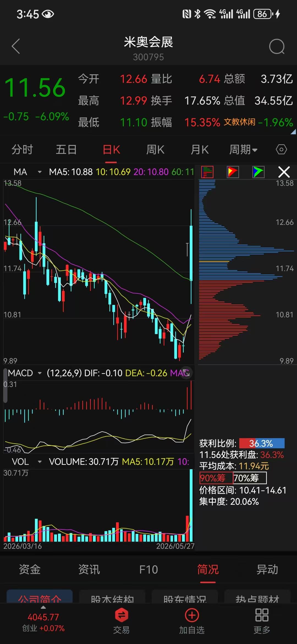The width and height of the screenshot is (297, 644).
Task: Tap the Wi-Fi status icon
Action: [210, 14]
